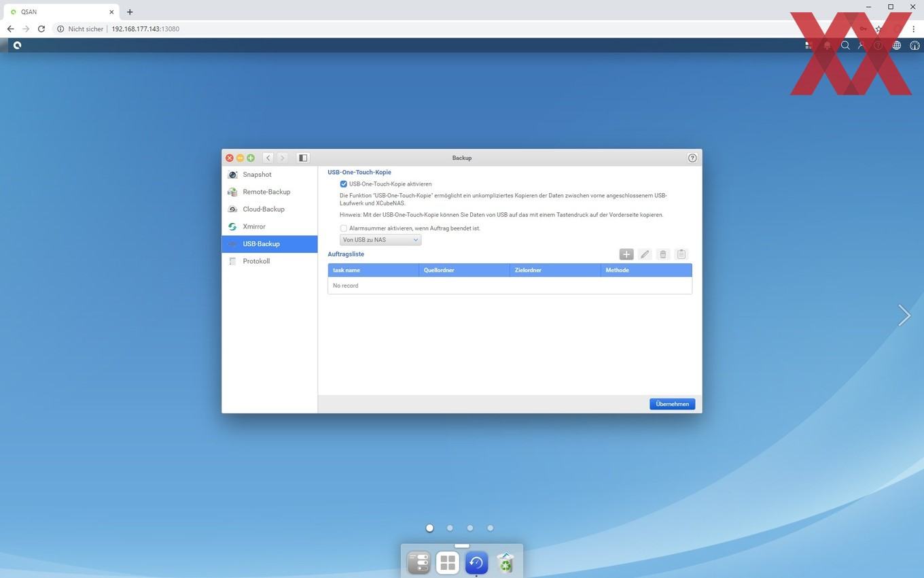This screenshot has width=924, height=578.
Task: Click the Xmirror sync icon
Action: (232, 226)
